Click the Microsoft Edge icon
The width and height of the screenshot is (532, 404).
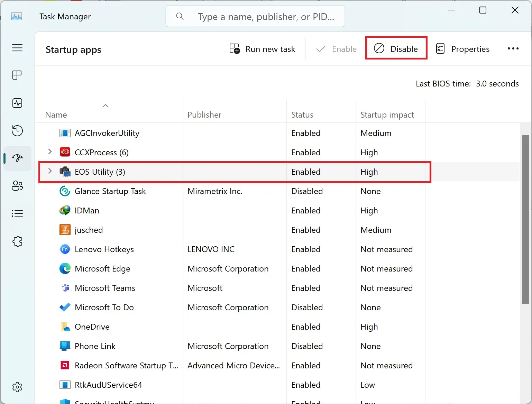[65, 268]
